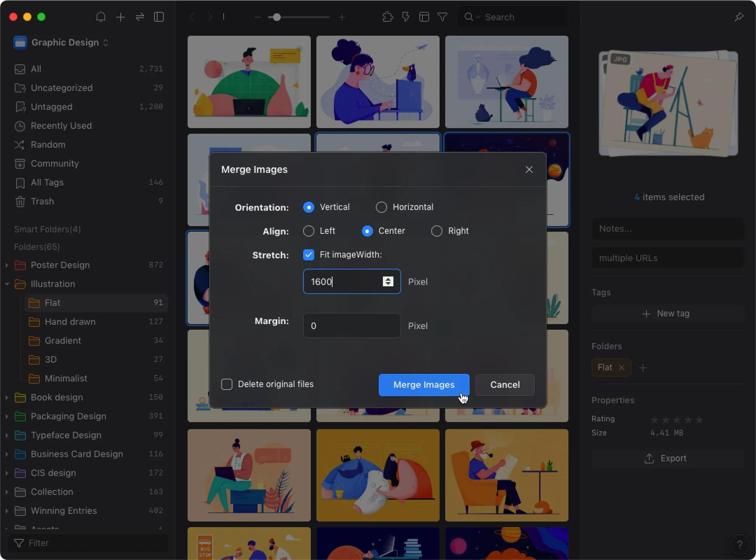Screen dimensions: 756x560
Task: Click the Random shuffle icon
Action: [20, 145]
